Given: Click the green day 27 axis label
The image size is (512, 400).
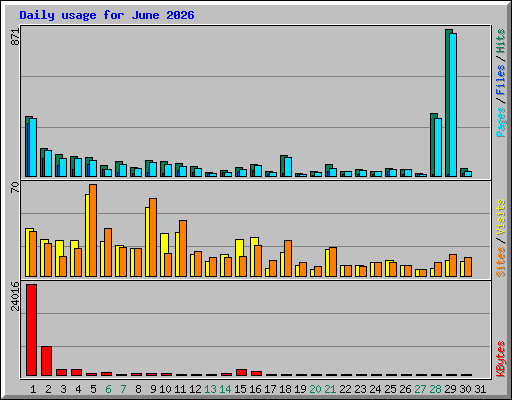Looking at the screenshot, I should coord(420,389).
